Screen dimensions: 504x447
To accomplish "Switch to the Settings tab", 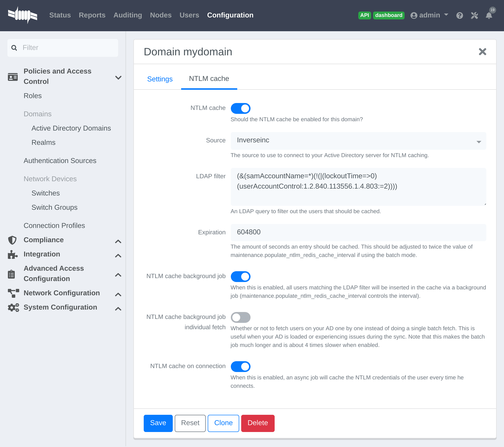I will (x=160, y=79).
